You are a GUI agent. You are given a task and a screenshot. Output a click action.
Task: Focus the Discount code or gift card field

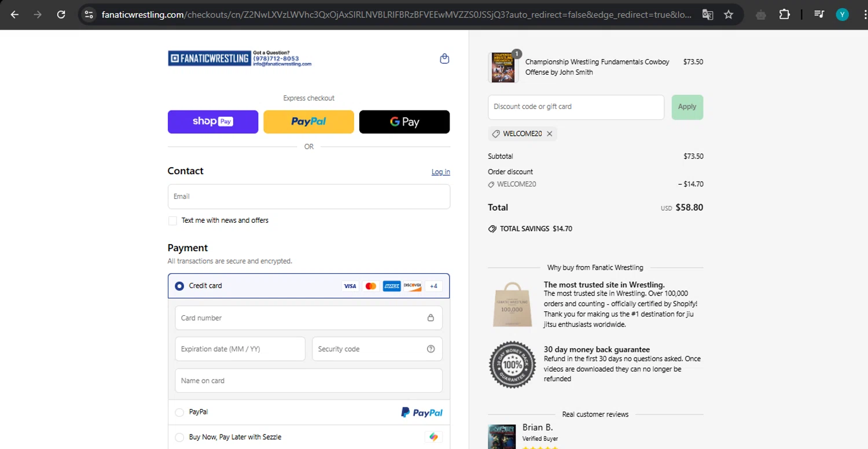pyautogui.click(x=576, y=107)
